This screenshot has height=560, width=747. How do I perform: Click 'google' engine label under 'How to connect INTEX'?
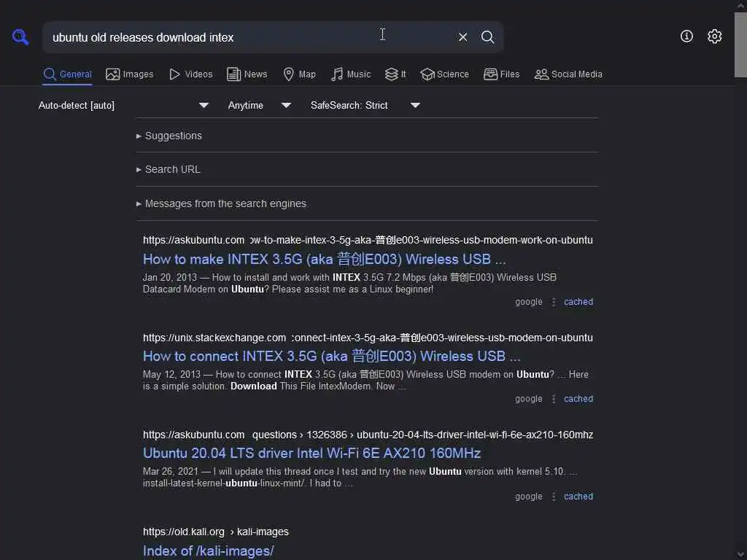pos(528,399)
